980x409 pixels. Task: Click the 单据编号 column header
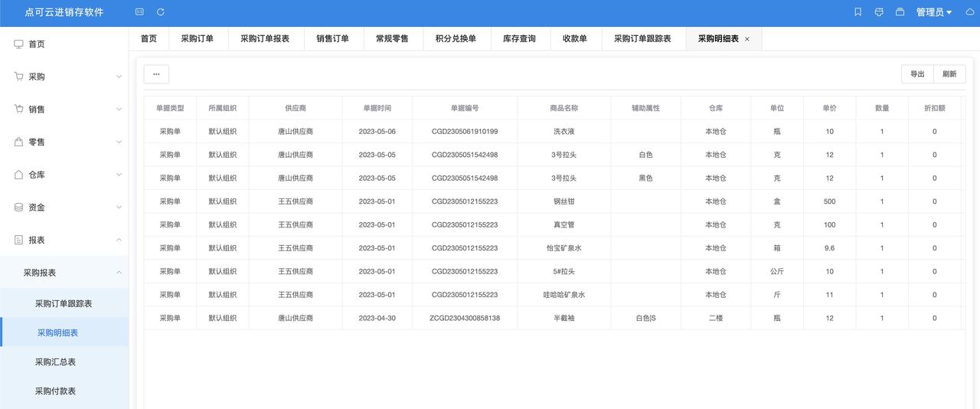[x=465, y=109]
